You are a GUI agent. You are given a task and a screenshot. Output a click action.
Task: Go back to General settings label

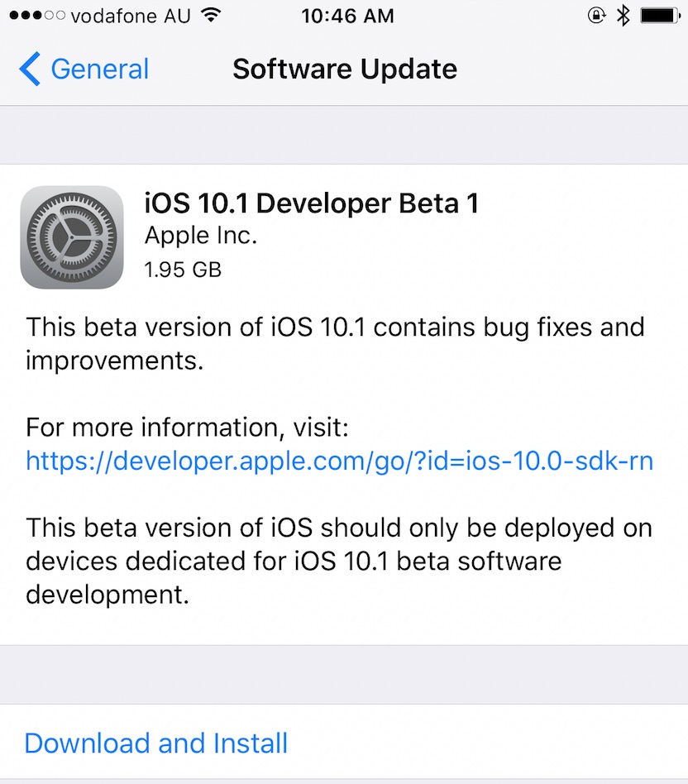(99, 69)
